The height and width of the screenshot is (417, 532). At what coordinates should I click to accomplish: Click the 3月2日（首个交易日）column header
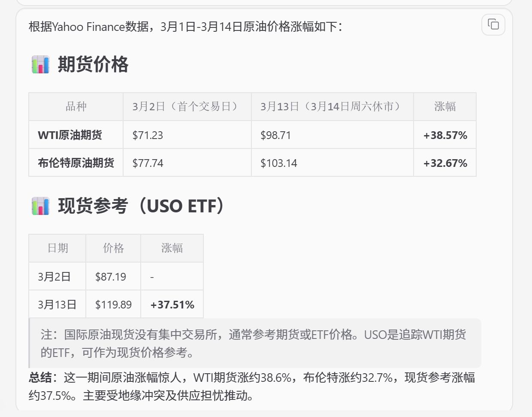[187, 106]
